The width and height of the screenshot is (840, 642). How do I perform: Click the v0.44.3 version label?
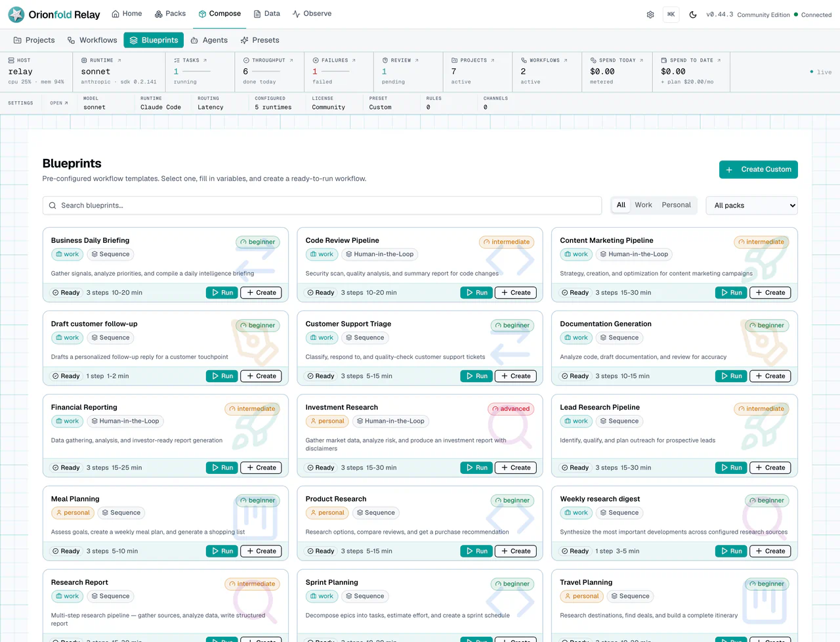(719, 14)
